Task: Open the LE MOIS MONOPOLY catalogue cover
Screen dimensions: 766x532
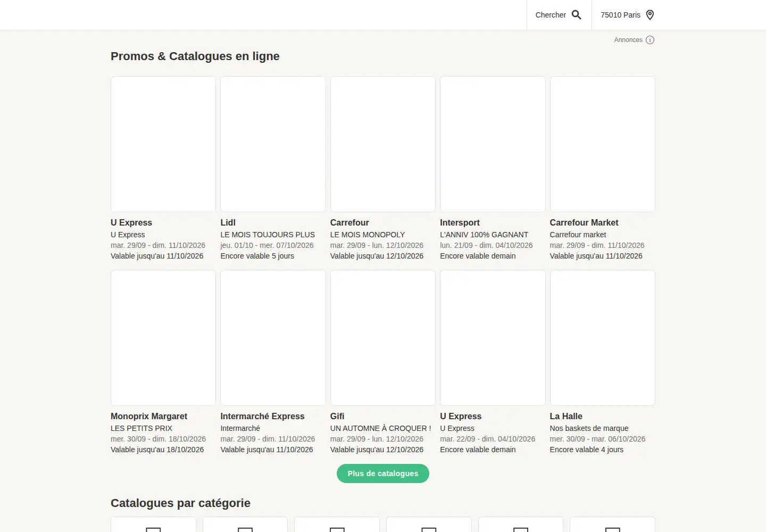Action: coord(383,144)
